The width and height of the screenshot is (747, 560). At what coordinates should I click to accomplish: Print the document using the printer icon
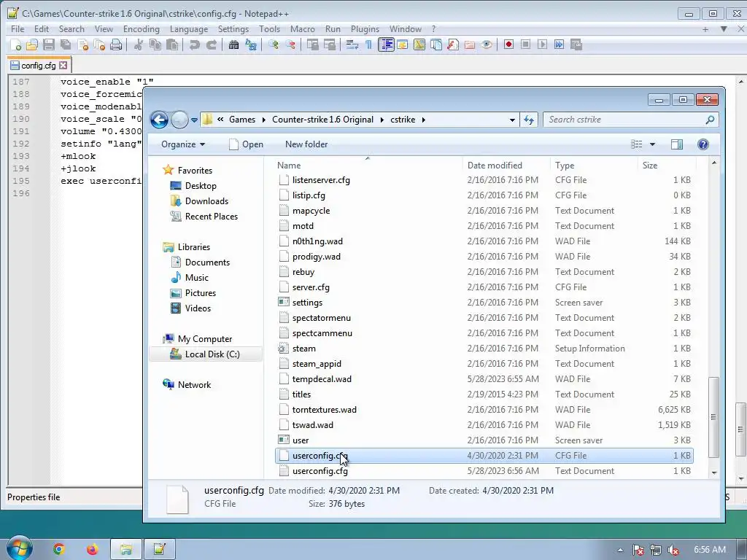[x=116, y=44]
